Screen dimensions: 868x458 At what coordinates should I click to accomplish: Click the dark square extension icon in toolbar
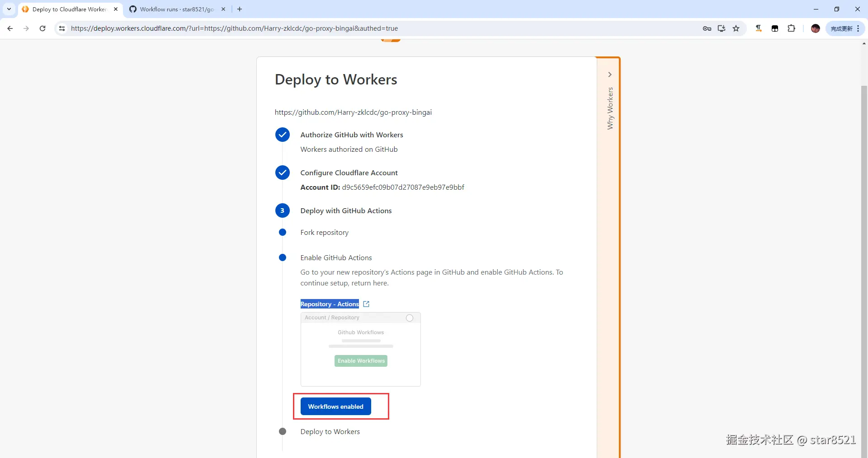coord(775,28)
